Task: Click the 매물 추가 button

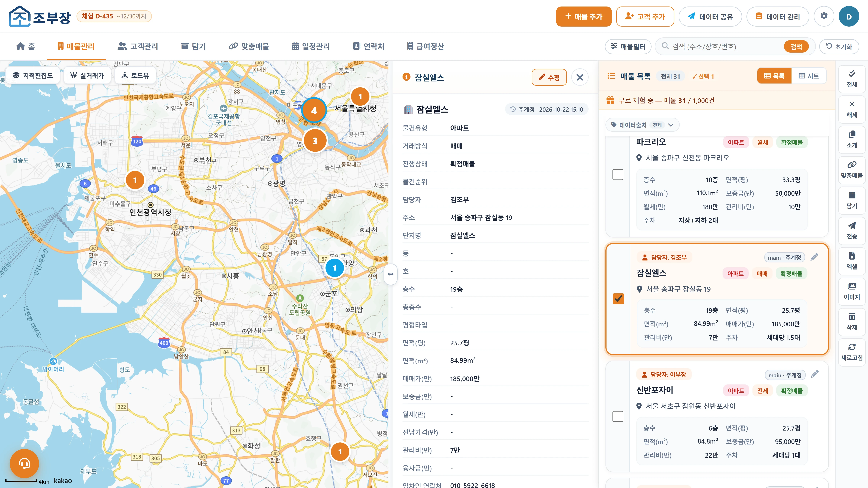Action: coord(584,16)
